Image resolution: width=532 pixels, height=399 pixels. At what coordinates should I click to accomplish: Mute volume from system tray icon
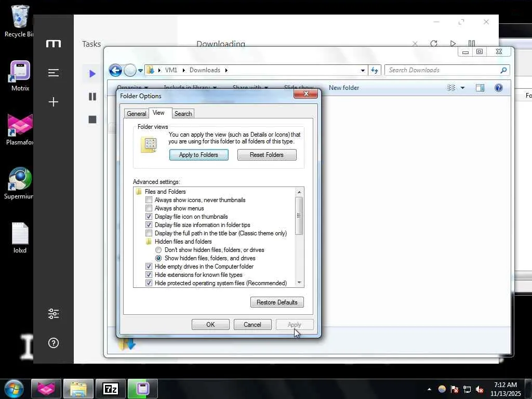pyautogui.click(x=480, y=389)
